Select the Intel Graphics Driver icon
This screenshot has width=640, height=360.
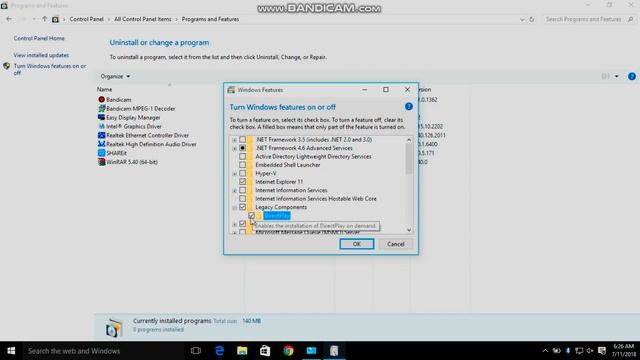(102, 127)
